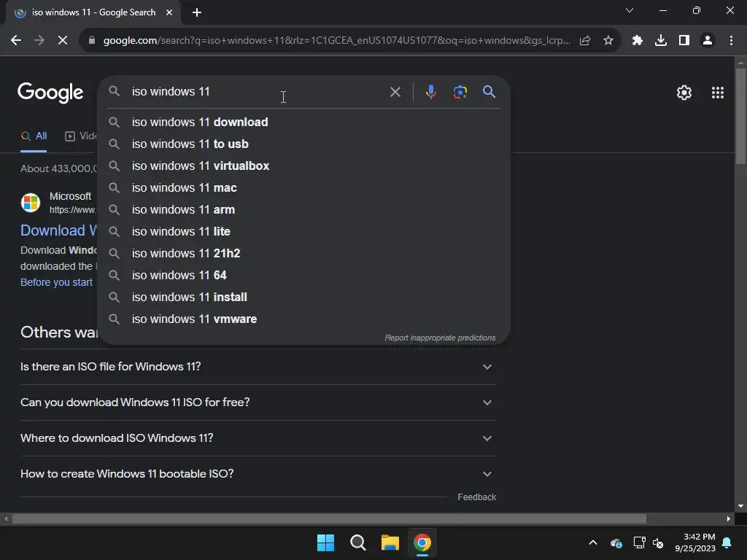Image resolution: width=747 pixels, height=560 pixels.
Task: Click the browser forward arrow
Action: click(39, 41)
